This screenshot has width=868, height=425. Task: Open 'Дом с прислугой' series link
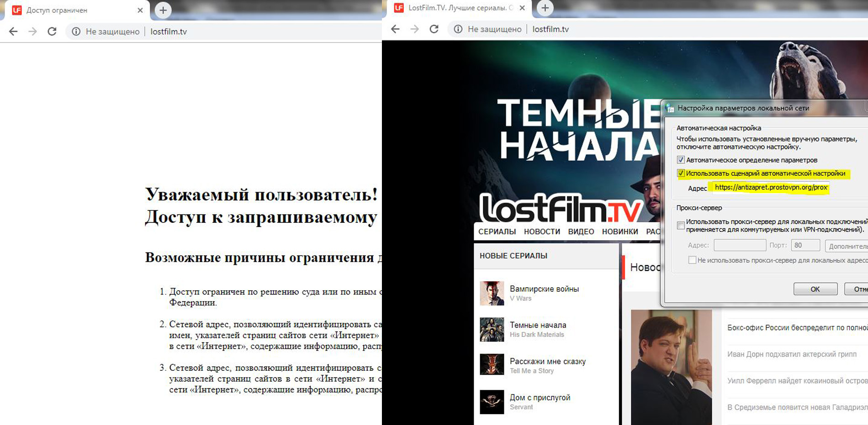pyautogui.click(x=540, y=398)
